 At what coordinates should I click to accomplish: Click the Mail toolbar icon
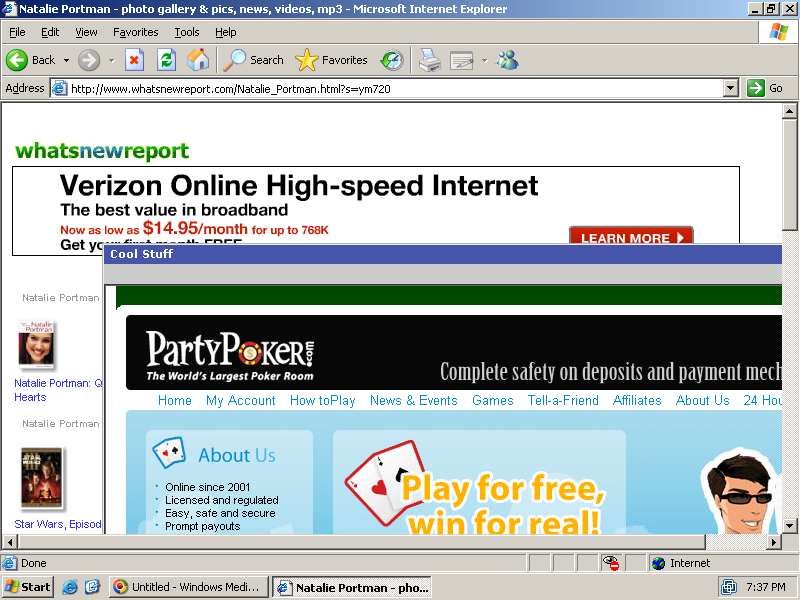tap(462, 60)
